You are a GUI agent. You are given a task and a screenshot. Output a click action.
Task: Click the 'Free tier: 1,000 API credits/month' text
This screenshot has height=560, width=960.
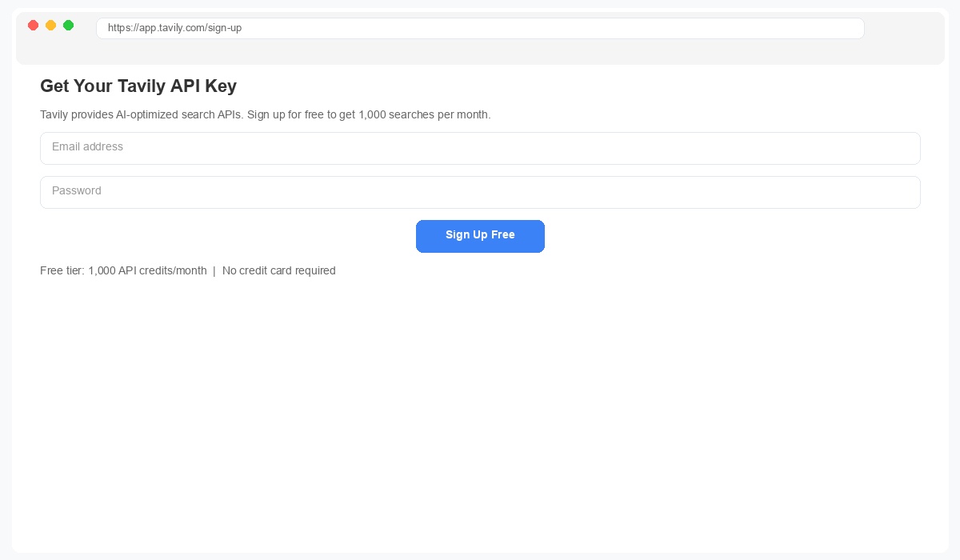pyautogui.click(x=123, y=270)
